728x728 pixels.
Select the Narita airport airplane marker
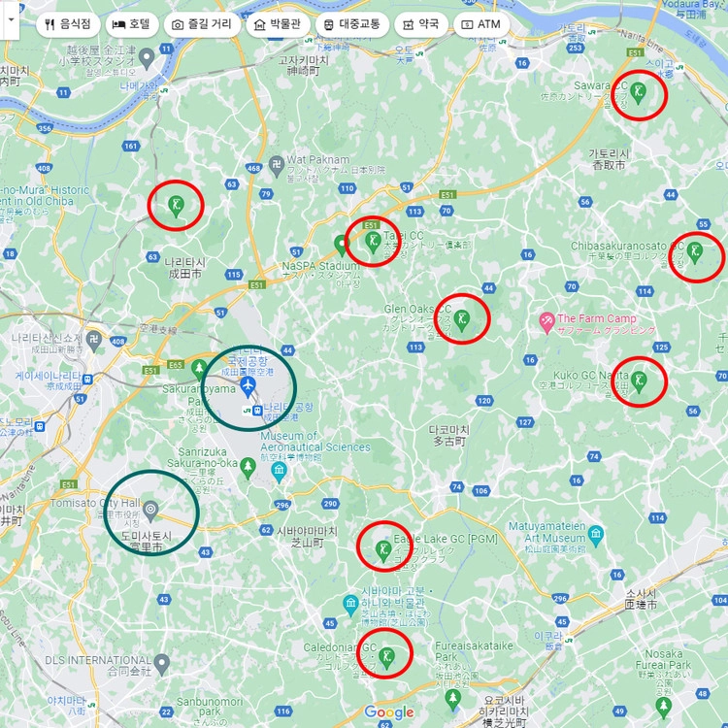[x=248, y=387]
